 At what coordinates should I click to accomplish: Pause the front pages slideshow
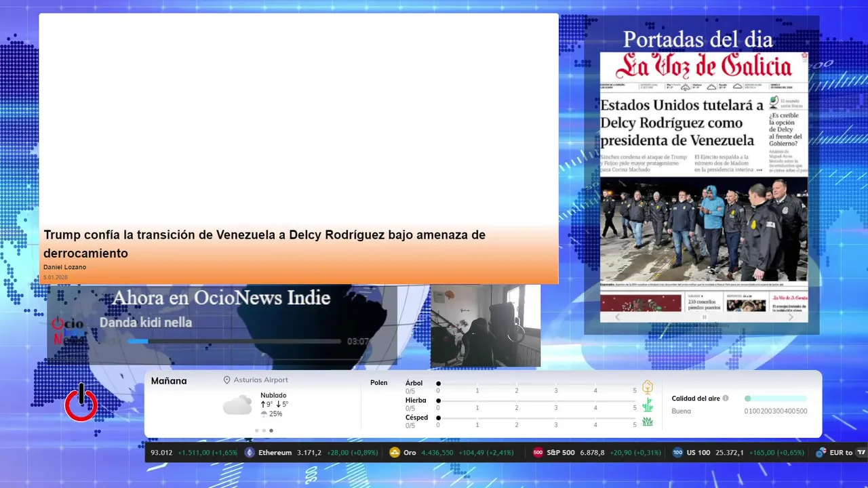click(704, 317)
